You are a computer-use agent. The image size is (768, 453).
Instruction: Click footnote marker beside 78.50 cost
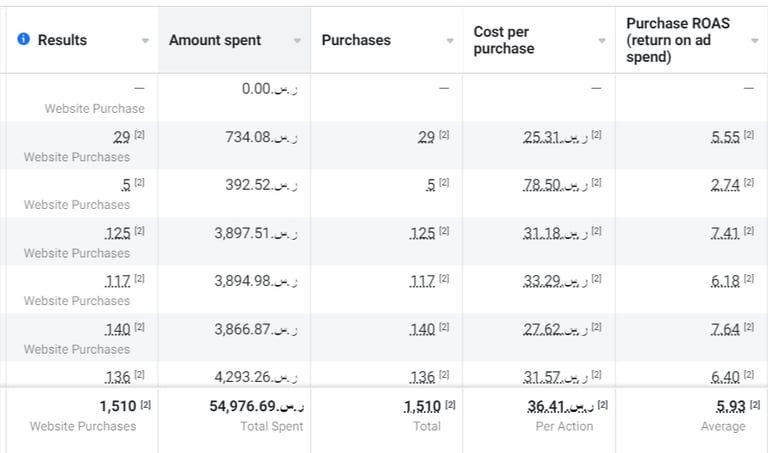(597, 183)
